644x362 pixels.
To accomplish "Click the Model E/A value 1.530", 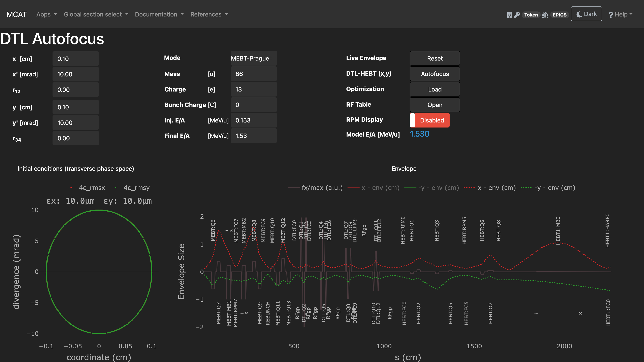I will point(419,134).
